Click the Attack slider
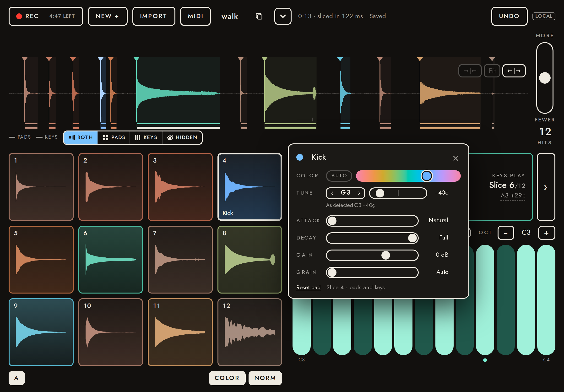The height and width of the screenshot is (392, 564). (372, 221)
